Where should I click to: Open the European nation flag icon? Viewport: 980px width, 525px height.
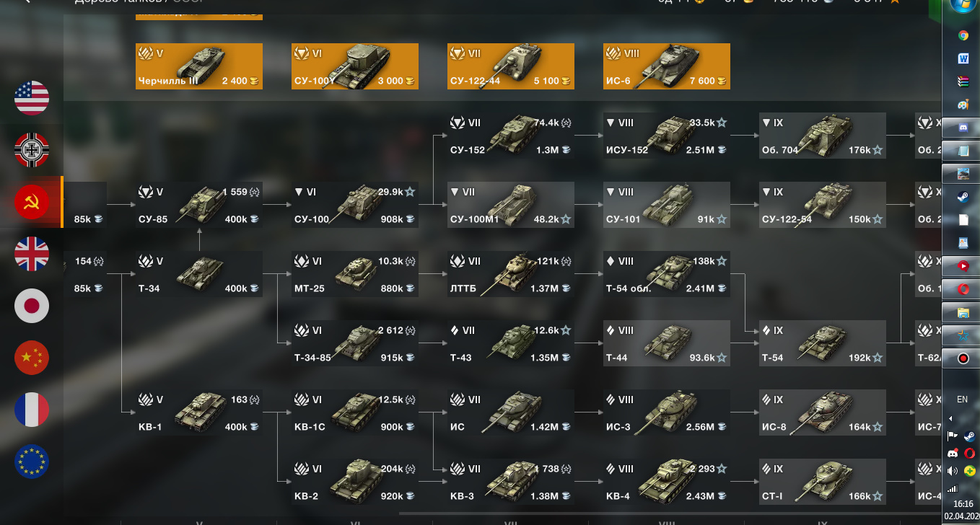tap(32, 462)
